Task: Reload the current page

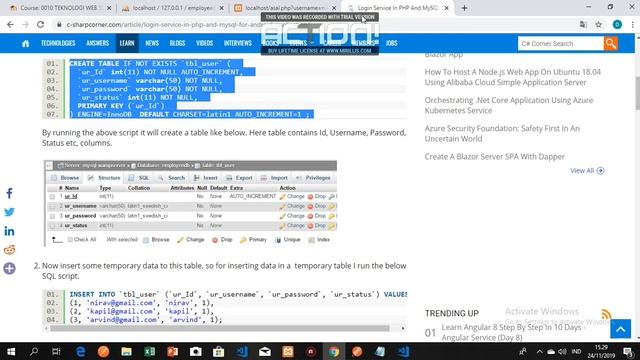Action: point(40,24)
